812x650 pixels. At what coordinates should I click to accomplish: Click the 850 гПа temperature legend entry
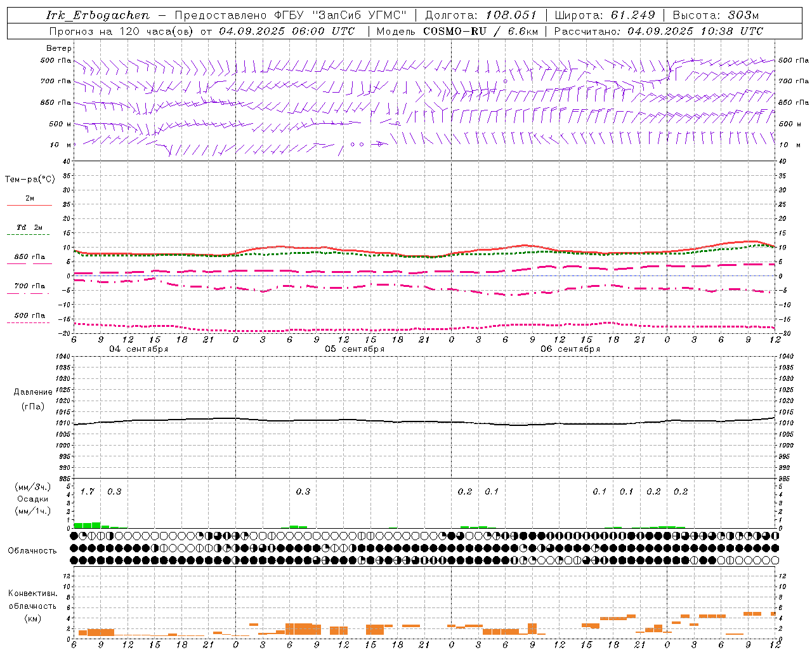30,257
